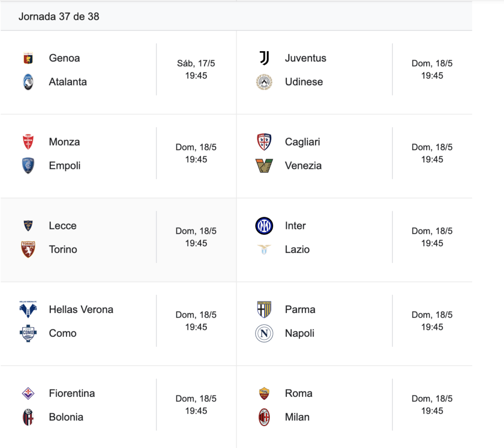Click the Genoa club crest
The width and height of the screenshot is (504, 448).
pos(28,58)
